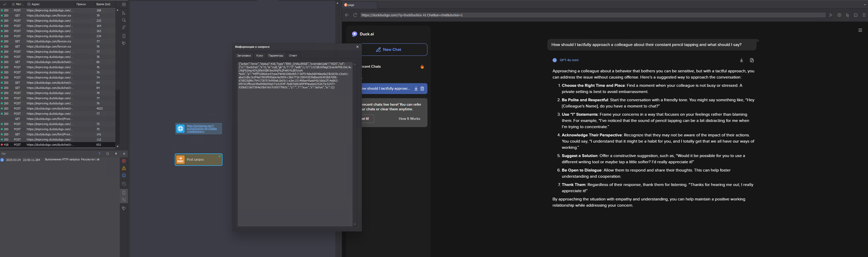Sort requests by Адрес column
Image resolution: width=868 pixels, height=257 pixels.
pyautogui.click(x=50, y=4)
